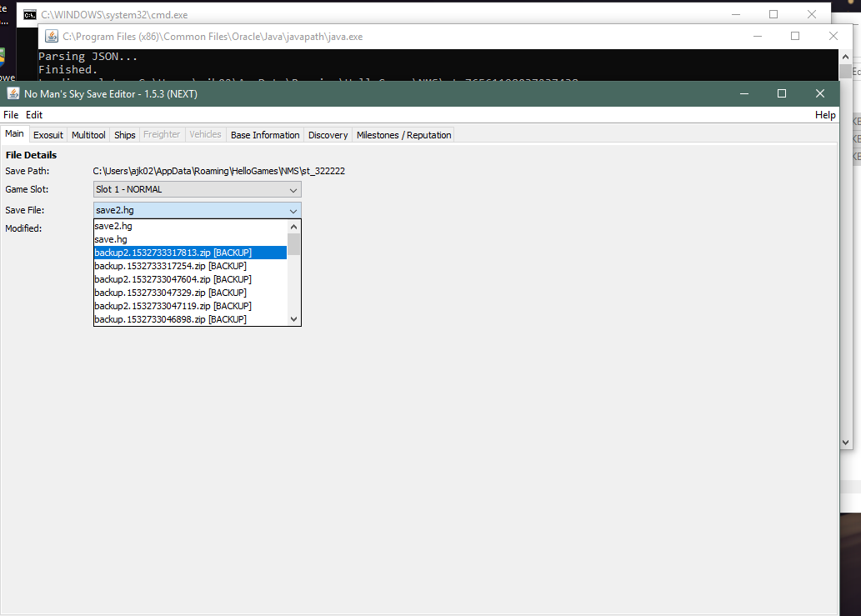Select backup2.1532733047119.zip backup entry
861x616 pixels.
[x=190, y=306]
